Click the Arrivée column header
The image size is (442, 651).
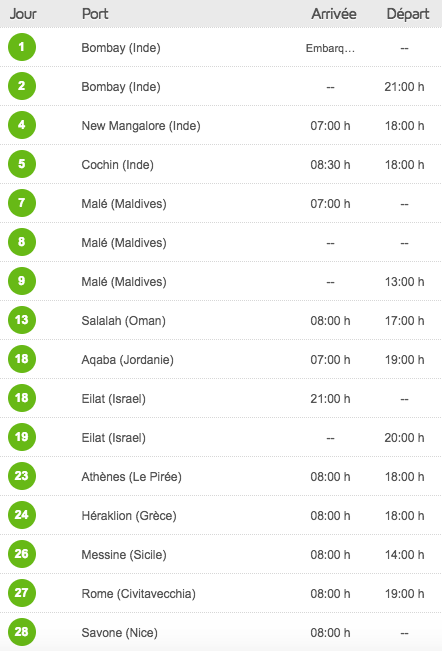[334, 14]
